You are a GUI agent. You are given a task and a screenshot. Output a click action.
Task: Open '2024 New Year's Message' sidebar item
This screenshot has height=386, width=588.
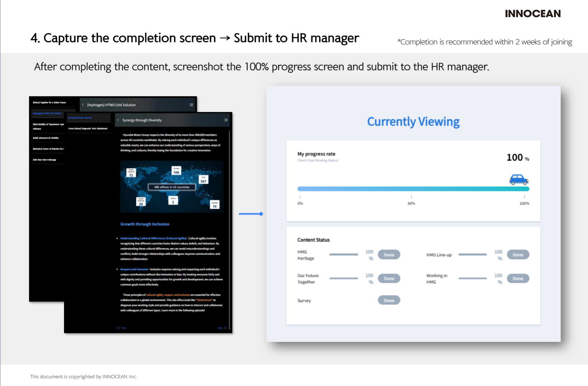[x=44, y=160]
